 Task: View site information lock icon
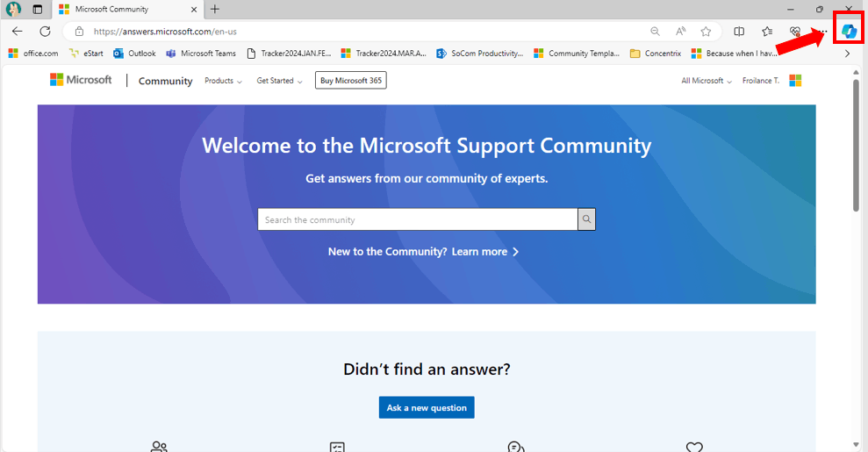pos(79,32)
